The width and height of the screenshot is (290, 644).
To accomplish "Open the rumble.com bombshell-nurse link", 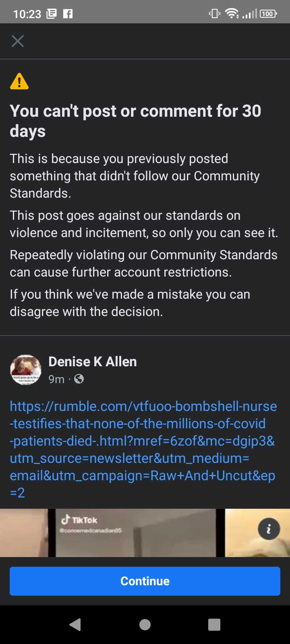I will pyautogui.click(x=143, y=449).
